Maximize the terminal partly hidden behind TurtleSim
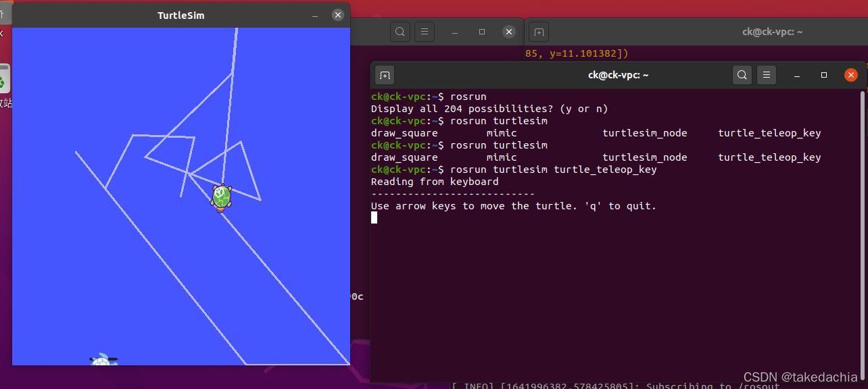This screenshot has width=868, height=389. click(482, 32)
